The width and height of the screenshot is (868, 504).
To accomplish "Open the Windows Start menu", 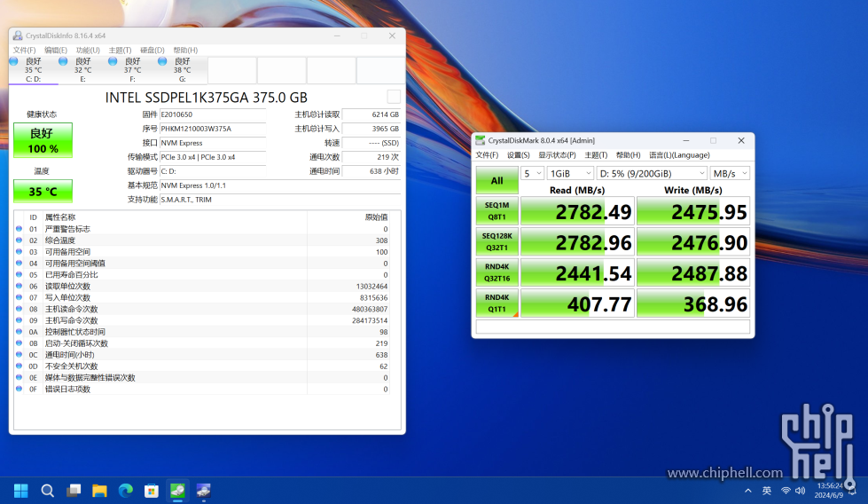I will click(x=20, y=491).
